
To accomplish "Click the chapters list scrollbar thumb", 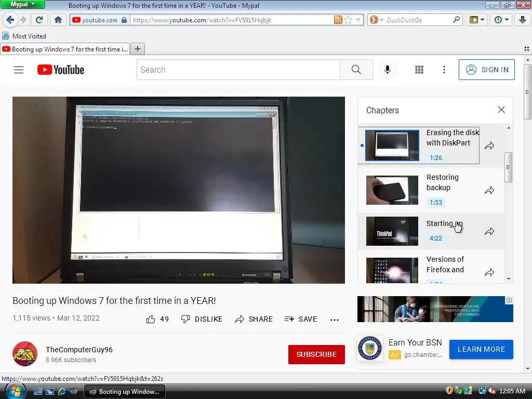I will pyautogui.click(x=508, y=167).
